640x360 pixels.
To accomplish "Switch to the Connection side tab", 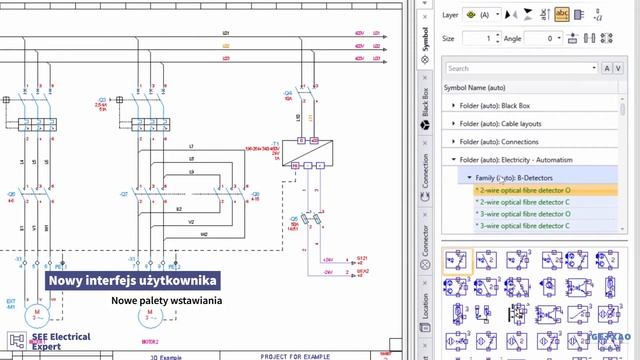I will [x=425, y=177].
